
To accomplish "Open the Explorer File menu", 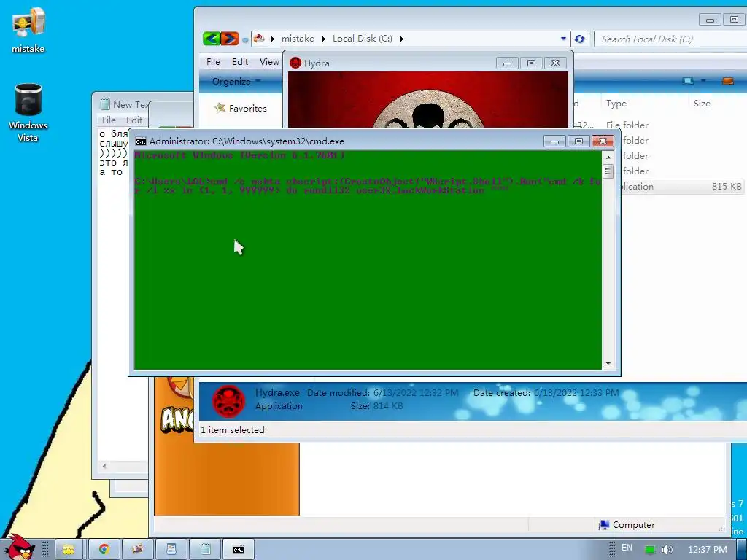I will tap(213, 61).
